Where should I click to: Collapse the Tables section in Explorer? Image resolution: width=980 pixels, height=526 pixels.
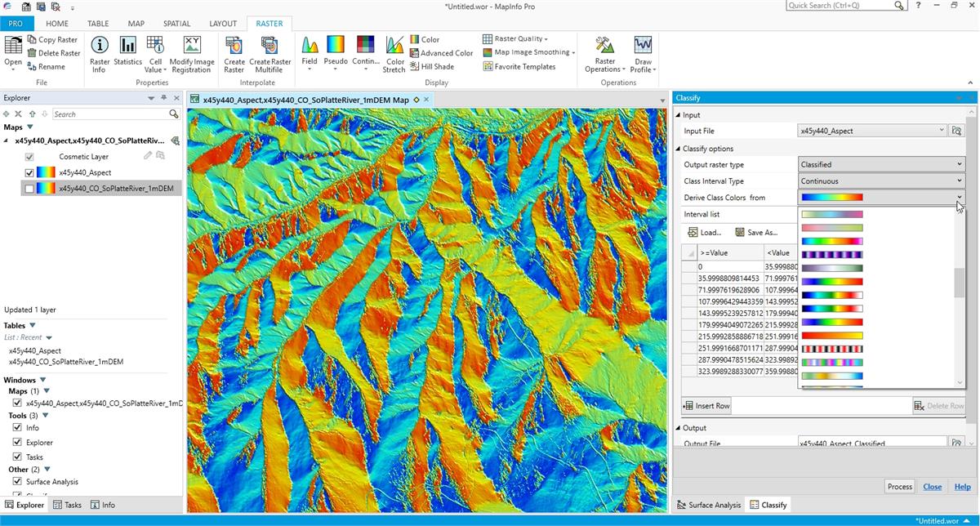tap(33, 326)
